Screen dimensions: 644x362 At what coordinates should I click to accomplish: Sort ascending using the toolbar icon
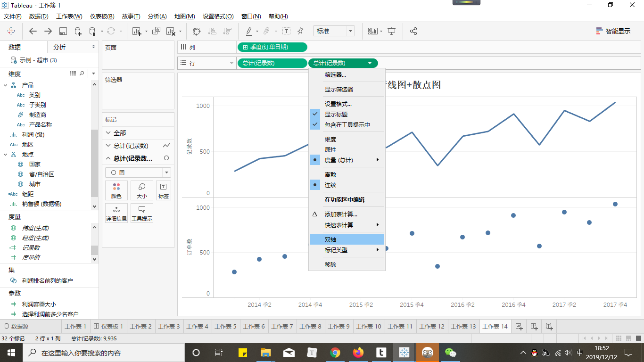(212, 31)
